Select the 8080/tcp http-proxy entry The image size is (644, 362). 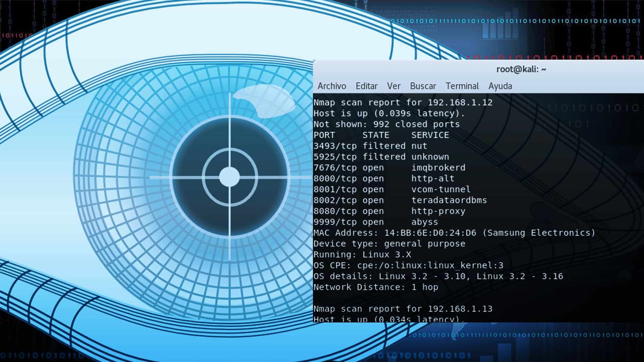389,211
